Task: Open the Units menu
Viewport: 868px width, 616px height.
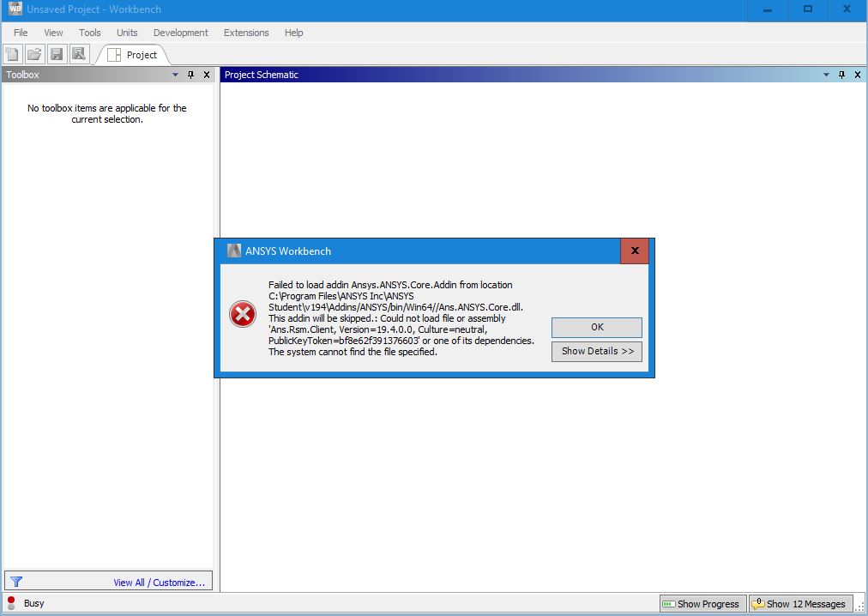Action: point(127,33)
